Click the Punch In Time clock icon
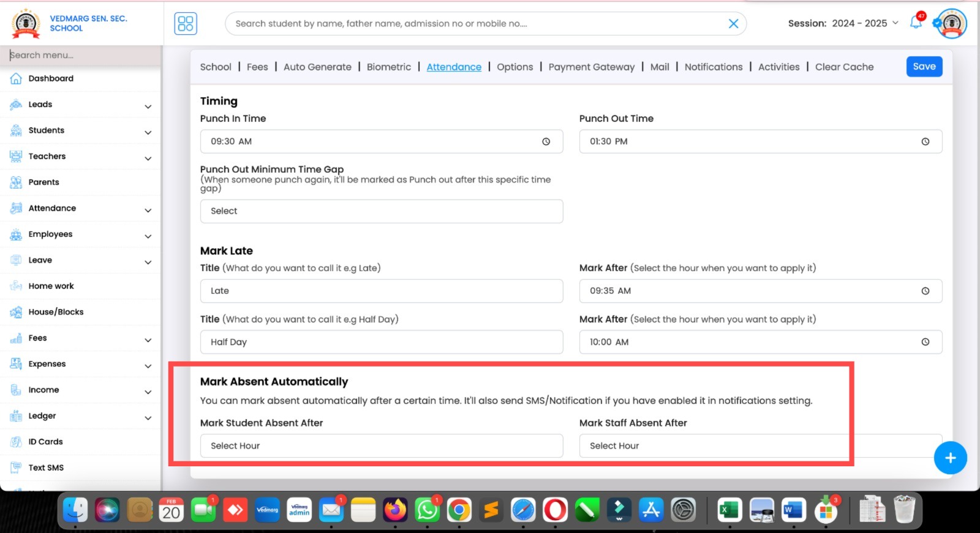 click(546, 141)
